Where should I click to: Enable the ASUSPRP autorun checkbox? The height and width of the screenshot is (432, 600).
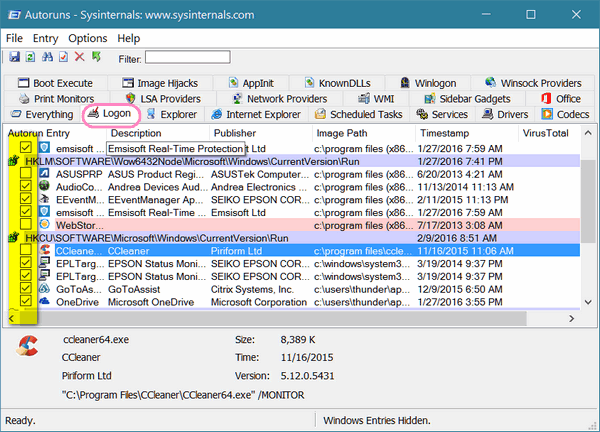click(26, 173)
